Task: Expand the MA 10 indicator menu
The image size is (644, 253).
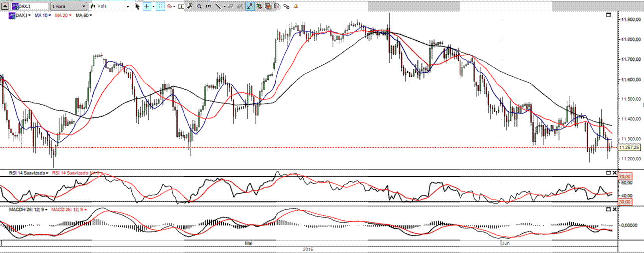Action: click(x=43, y=15)
